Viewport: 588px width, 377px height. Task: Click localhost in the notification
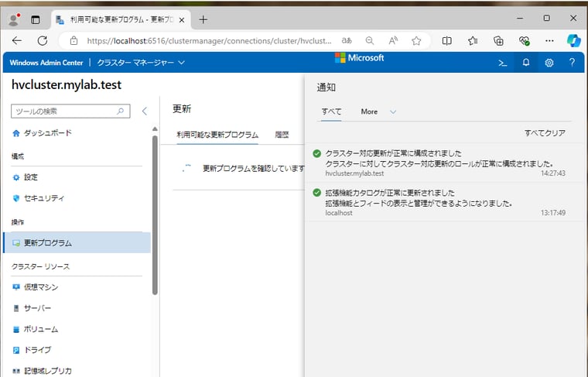tap(339, 213)
